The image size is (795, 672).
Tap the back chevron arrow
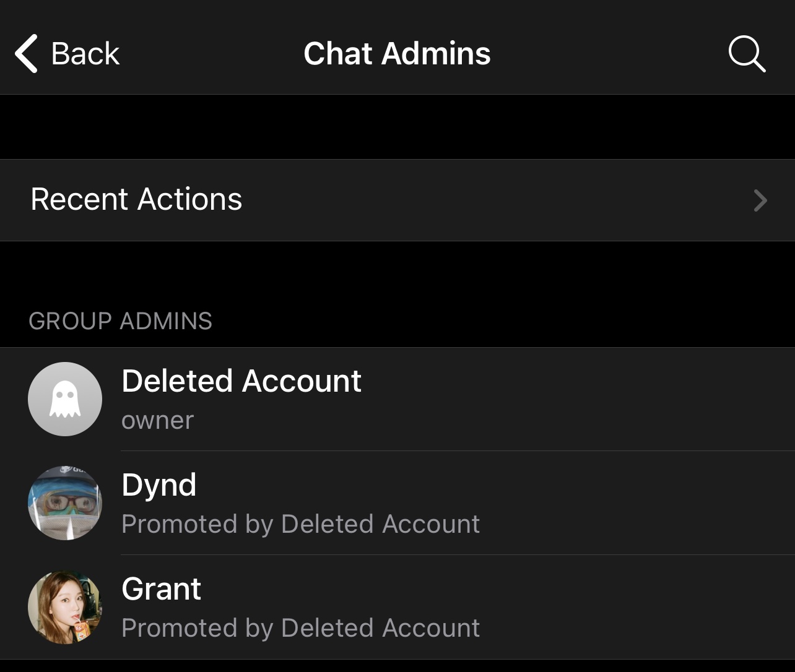(27, 54)
